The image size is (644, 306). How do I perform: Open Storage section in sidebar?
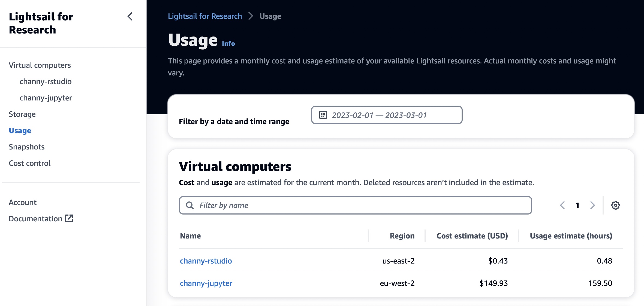[22, 114]
